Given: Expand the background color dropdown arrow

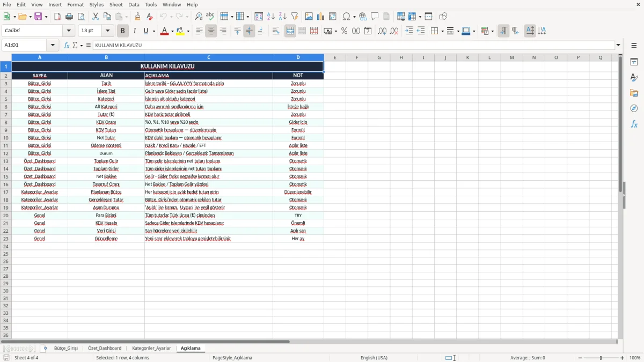Looking at the screenshot, I should pyautogui.click(x=188, y=31).
